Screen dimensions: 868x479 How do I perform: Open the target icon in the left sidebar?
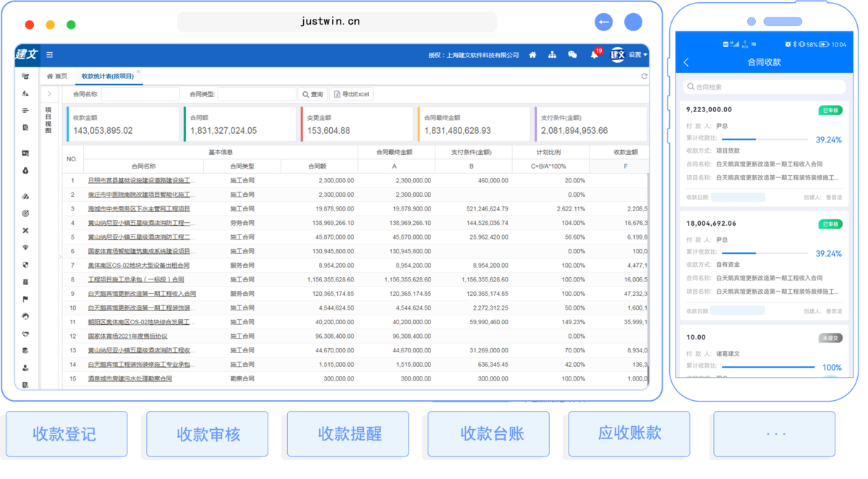(x=25, y=213)
